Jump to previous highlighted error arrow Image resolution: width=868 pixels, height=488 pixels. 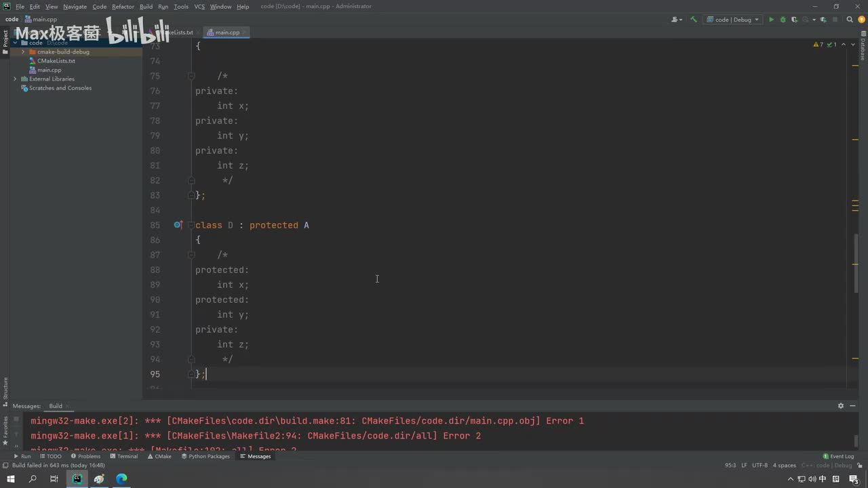point(843,45)
